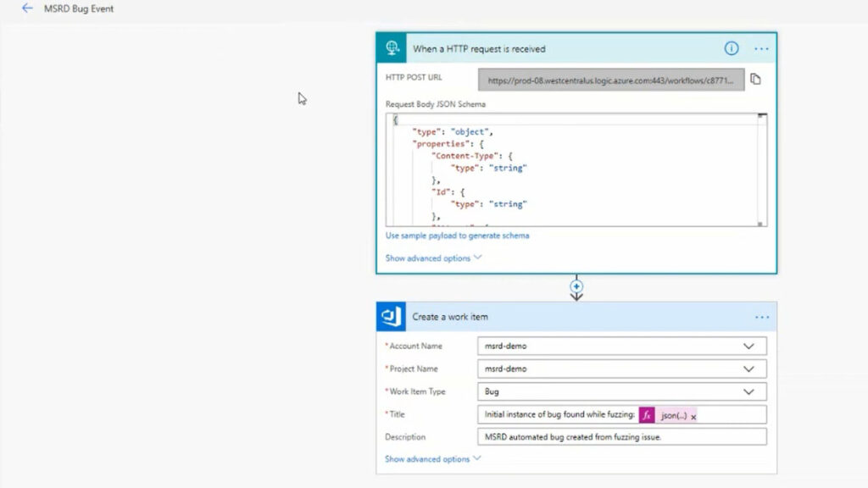The image size is (868, 488).
Task: Click inside the Description field
Action: [x=593, y=436]
